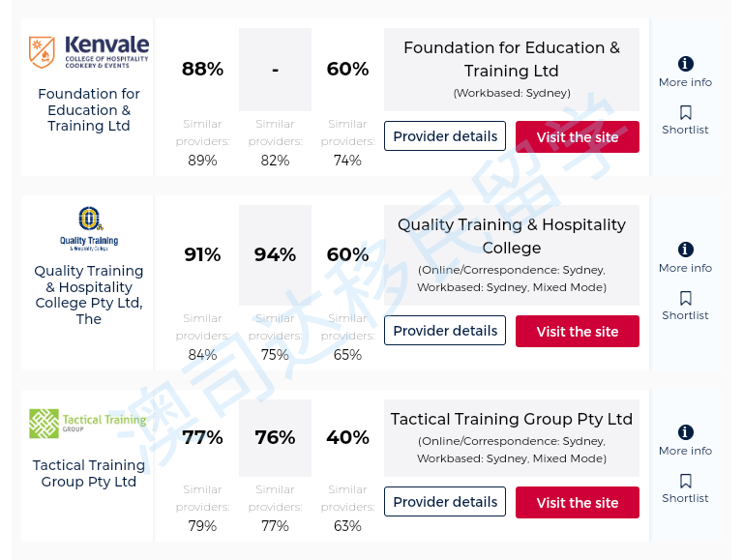The height and width of the screenshot is (560, 743).
Task: Visit the site of Tactical Training Group
Action: point(578,503)
